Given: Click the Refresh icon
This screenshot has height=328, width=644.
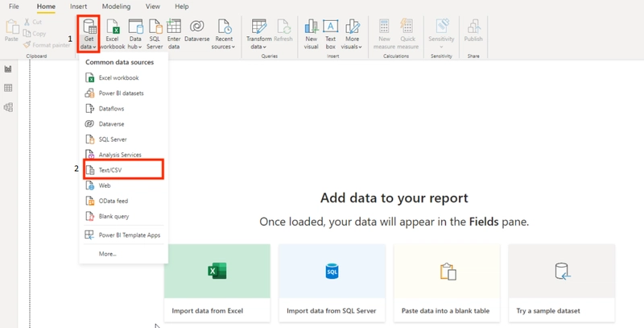Looking at the screenshot, I should [283, 31].
